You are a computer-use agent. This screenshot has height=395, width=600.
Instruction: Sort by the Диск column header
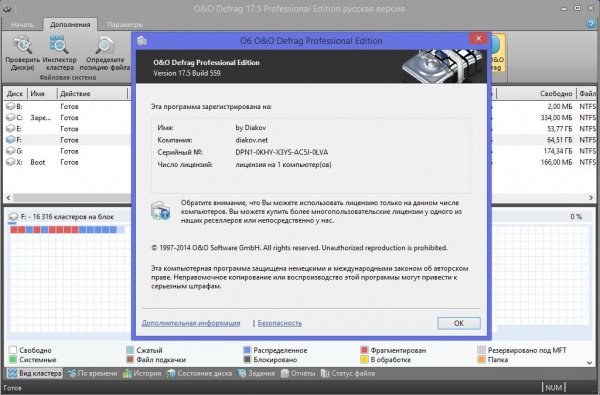pos(15,93)
